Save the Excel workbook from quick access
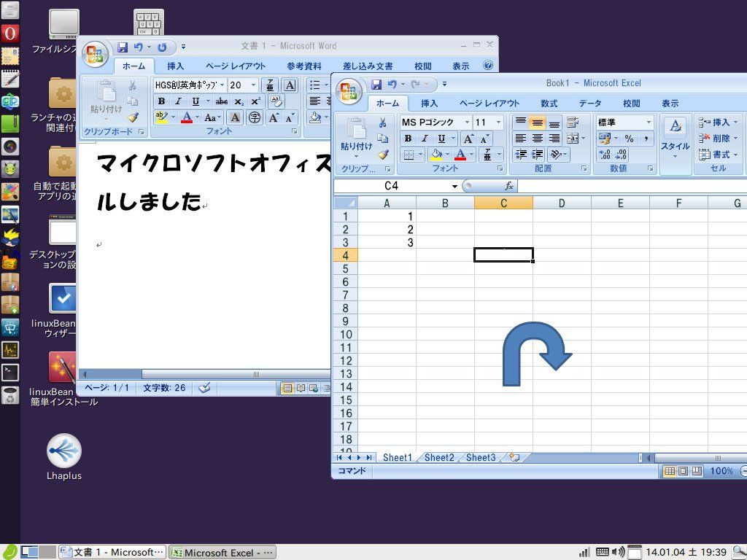 [x=376, y=85]
